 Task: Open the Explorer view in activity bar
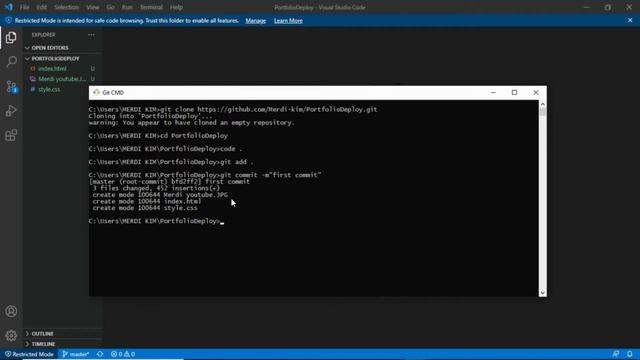point(11,38)
